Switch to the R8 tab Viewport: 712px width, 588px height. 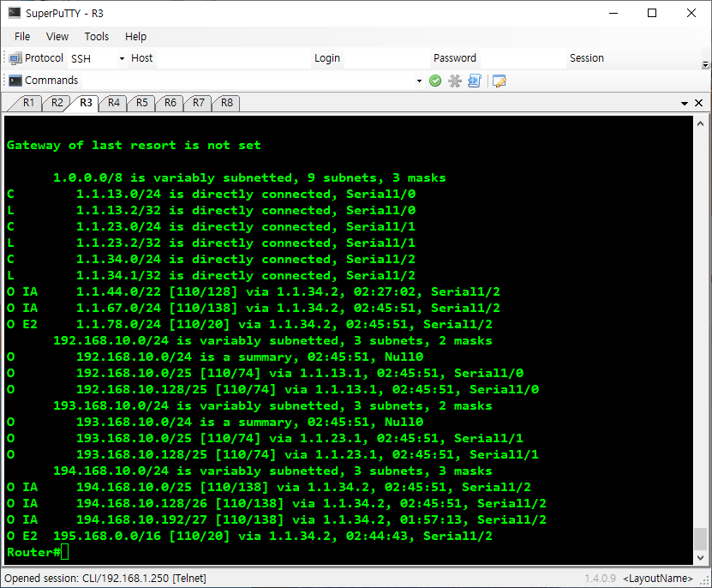click(226, 103)
